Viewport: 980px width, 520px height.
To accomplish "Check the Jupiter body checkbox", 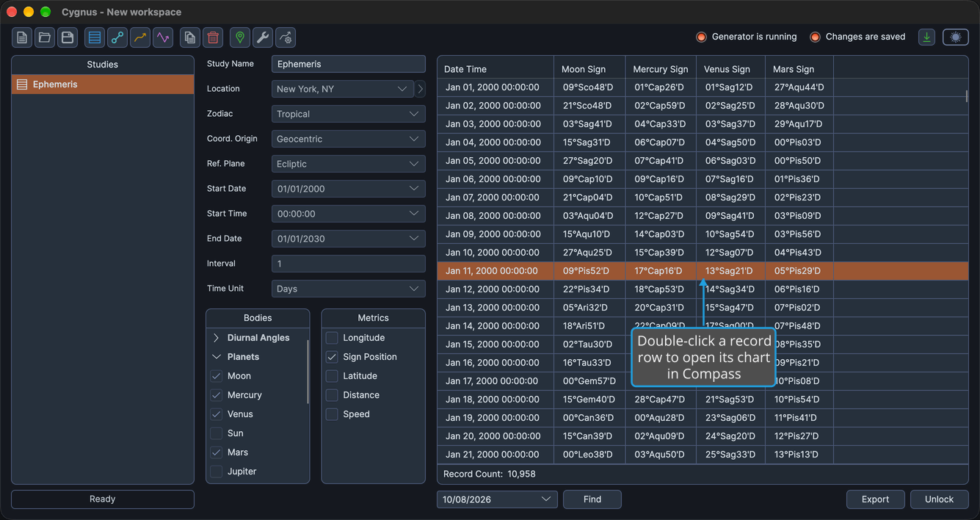I will click(x=217, y=472).
